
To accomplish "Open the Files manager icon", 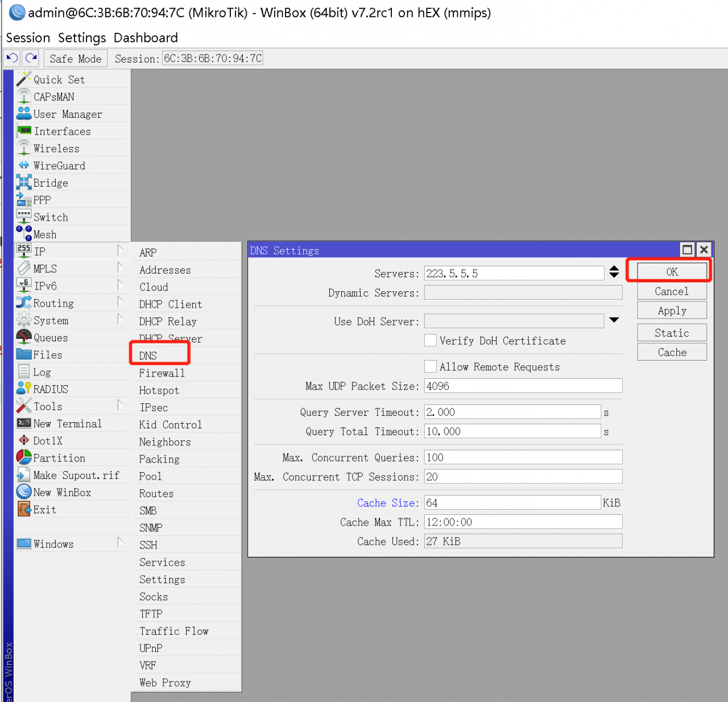I will tap(24, 354).
